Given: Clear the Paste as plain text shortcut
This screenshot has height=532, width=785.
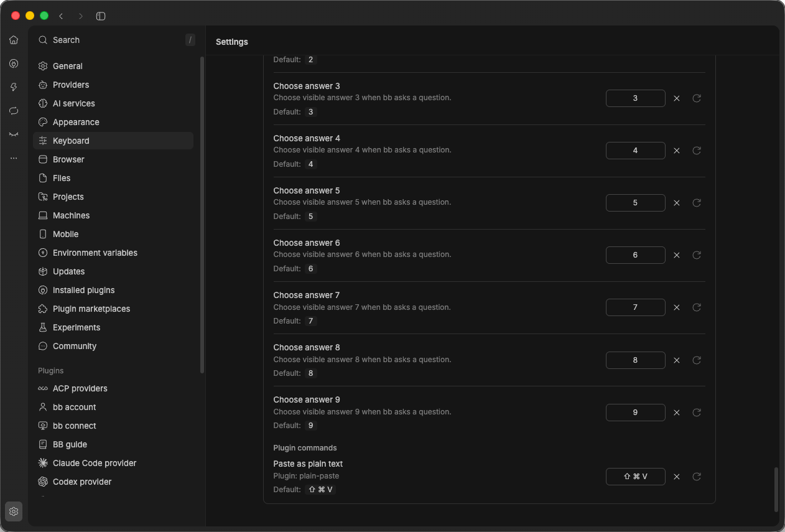Looking at the screenshot, I should click(x=677, y=477).
